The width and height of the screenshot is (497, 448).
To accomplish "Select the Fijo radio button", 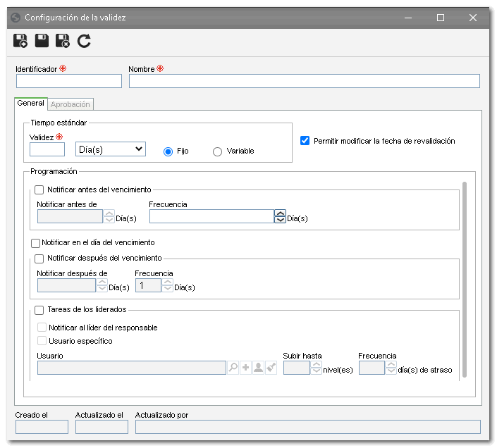I will (x=168, y=151).
